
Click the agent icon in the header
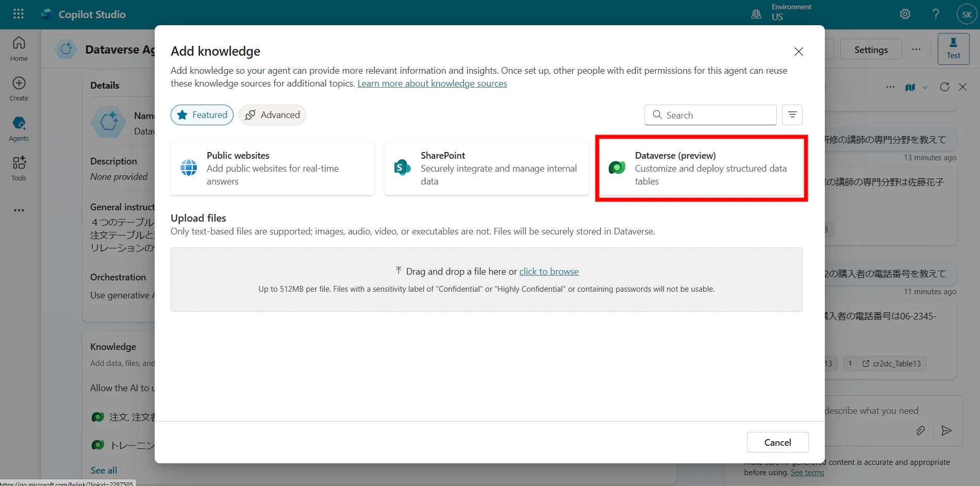[67, 49]
